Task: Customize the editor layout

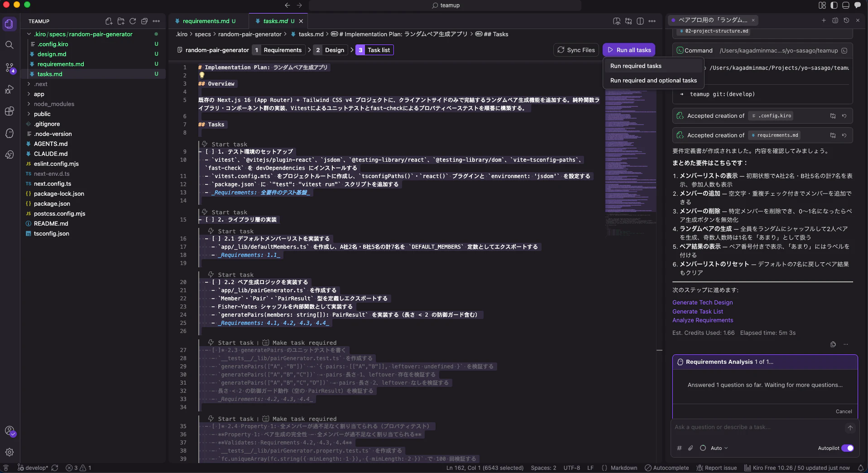Action: click(822, 5)
